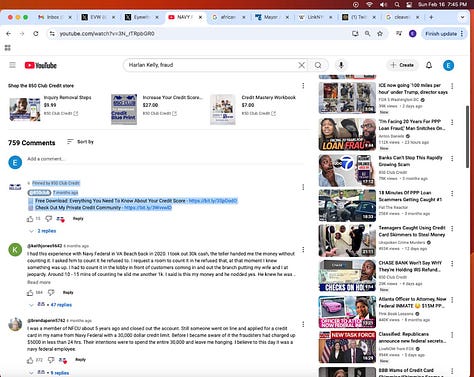Clear the search box with the X
Viewport: 474px width, 377px height.
(x=301, y=65)
